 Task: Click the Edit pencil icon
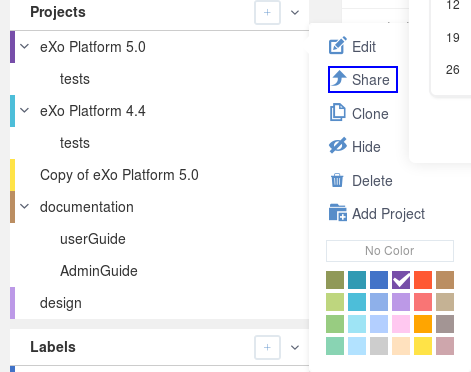338,46
